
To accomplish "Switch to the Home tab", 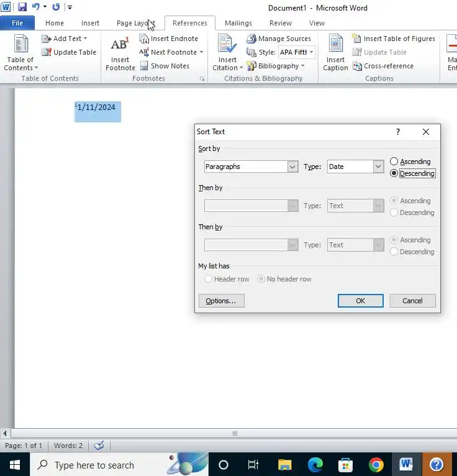I will (x=55, y=23).
